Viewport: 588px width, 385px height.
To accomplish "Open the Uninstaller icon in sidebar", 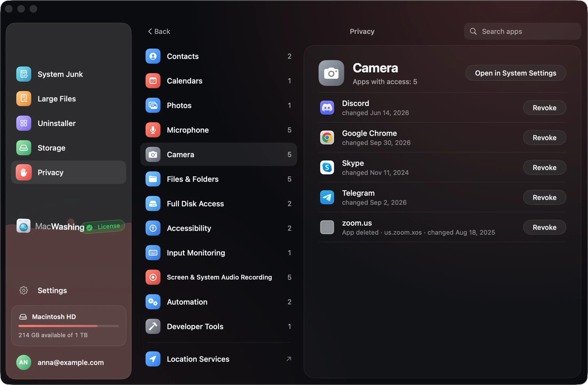I will click(23, 123).
